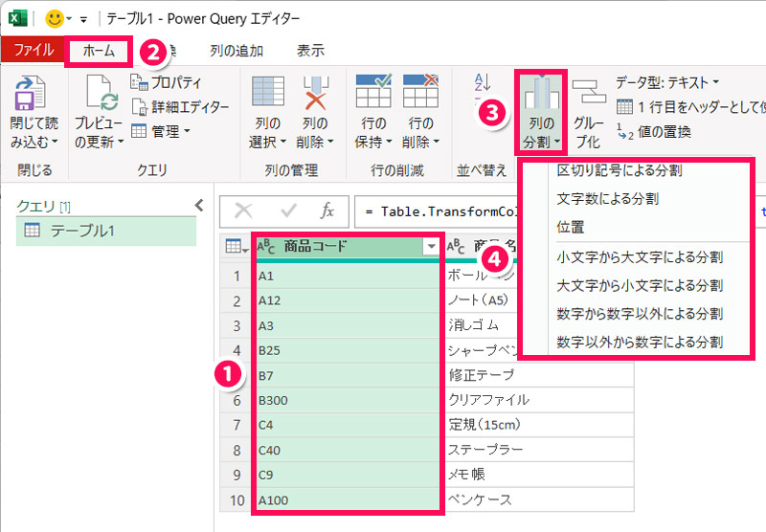Open the 詳細エディター
The image size is (766, 532).
(x=180, y=106)
